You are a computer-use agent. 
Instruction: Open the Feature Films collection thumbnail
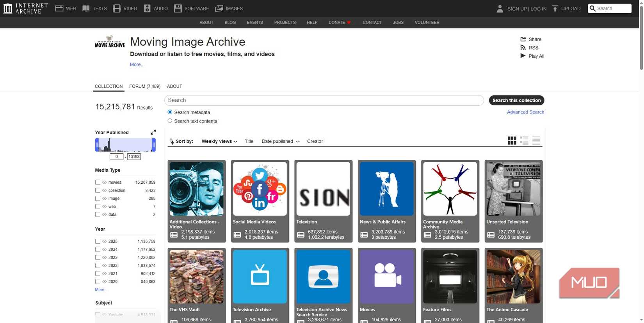(450, 277)
